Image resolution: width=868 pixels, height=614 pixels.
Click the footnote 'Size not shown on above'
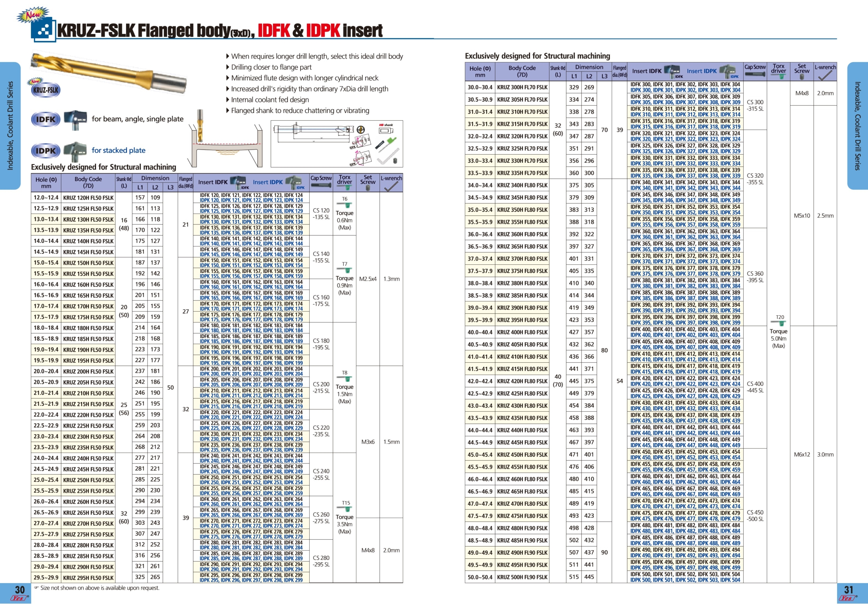(x=97, y=588)
